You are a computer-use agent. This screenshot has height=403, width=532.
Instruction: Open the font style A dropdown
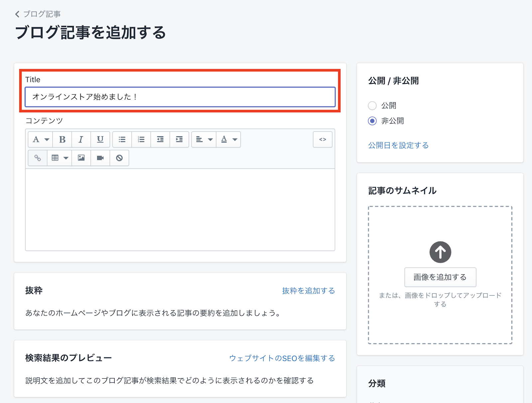41,140
